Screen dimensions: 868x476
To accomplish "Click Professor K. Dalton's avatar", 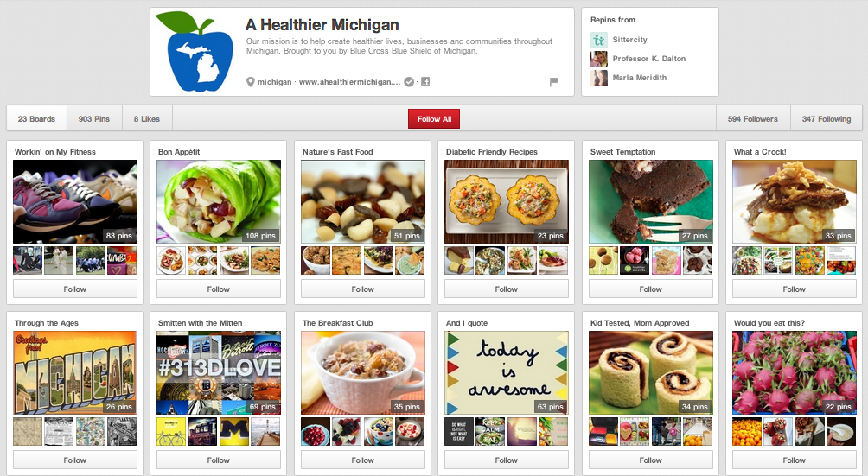I will (599, 59).
